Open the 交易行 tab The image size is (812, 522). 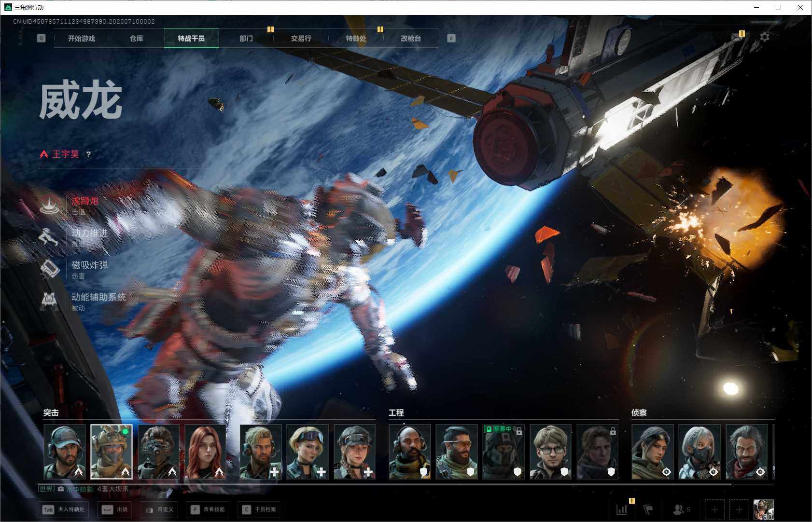(x=301, y=38)
